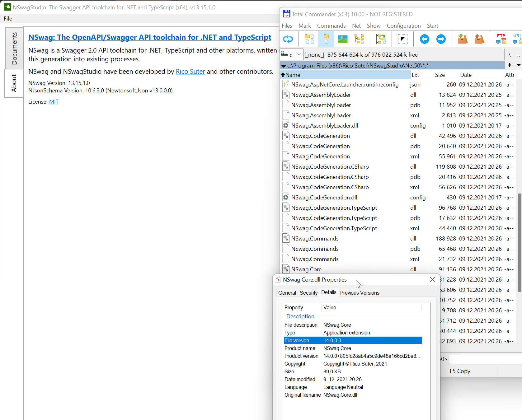Unpack the archive with the unpack icon

479,39
